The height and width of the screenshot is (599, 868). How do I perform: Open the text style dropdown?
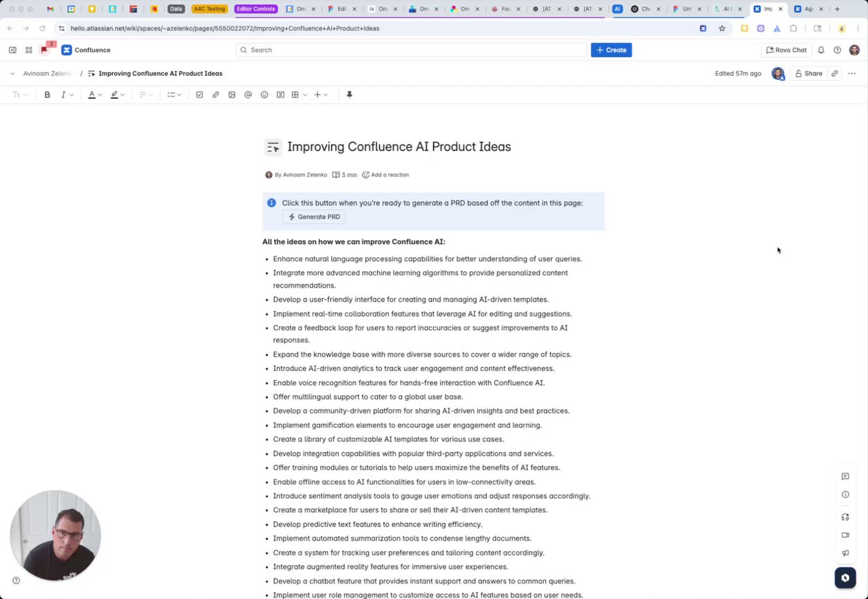point(20,95)
